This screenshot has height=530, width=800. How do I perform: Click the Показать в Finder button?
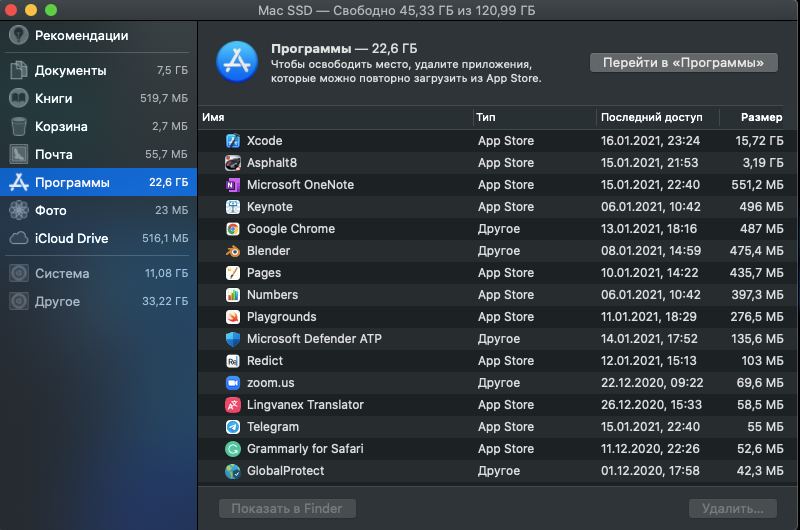point(287,509)
